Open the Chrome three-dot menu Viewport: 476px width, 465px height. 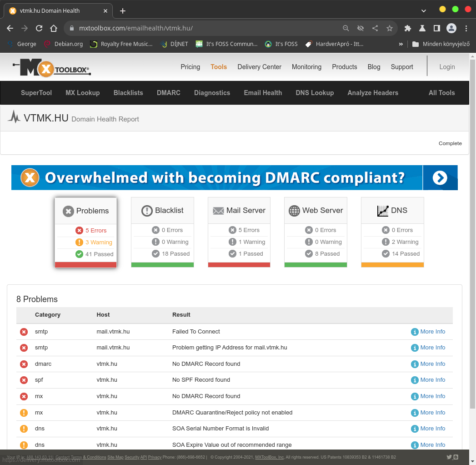466,28
